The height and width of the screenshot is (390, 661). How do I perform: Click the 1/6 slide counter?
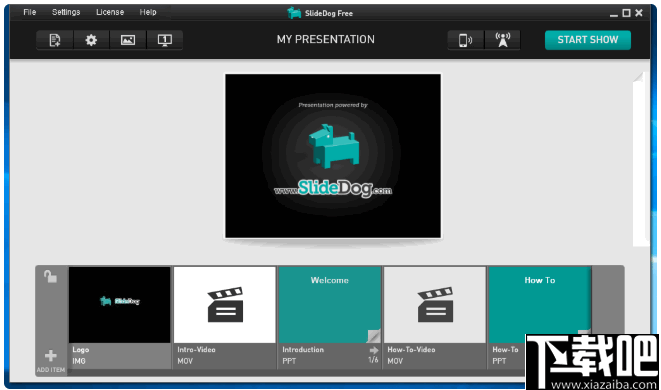coord(373,360)
